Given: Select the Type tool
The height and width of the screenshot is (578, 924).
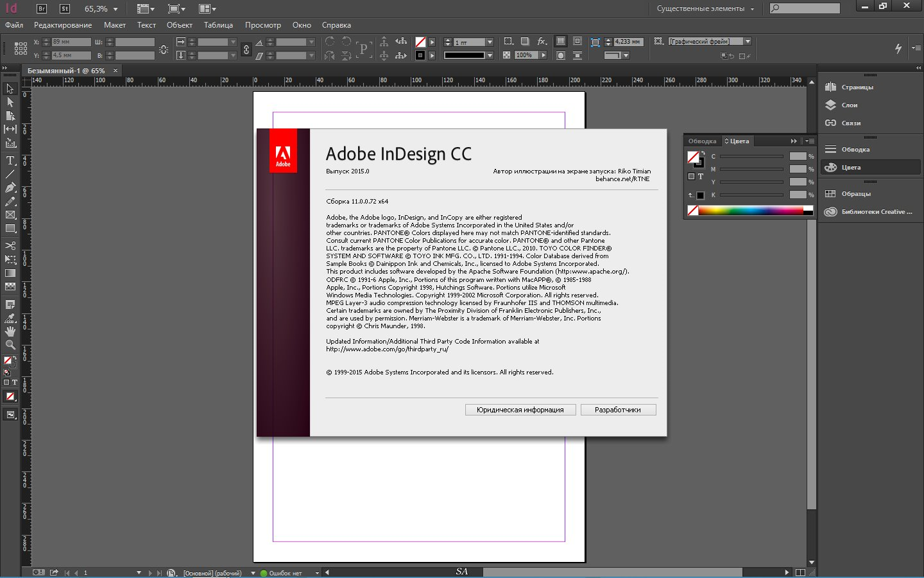Looking at the screenshot, I should click(10, 161).
